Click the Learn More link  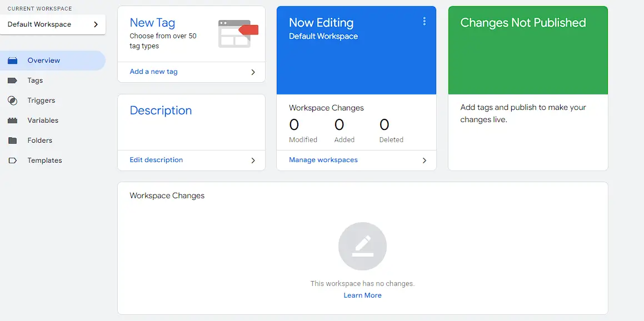point(362,295)
